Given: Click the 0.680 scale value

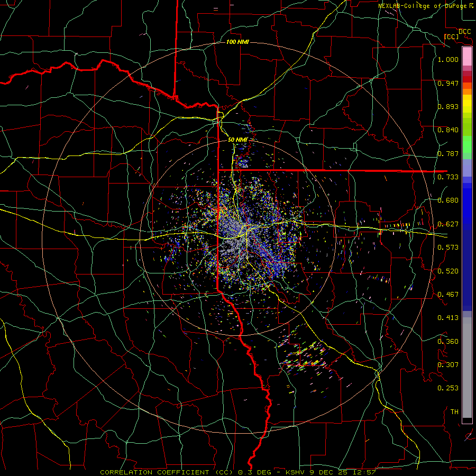Looking at the screenshot, I should [448, 200].
